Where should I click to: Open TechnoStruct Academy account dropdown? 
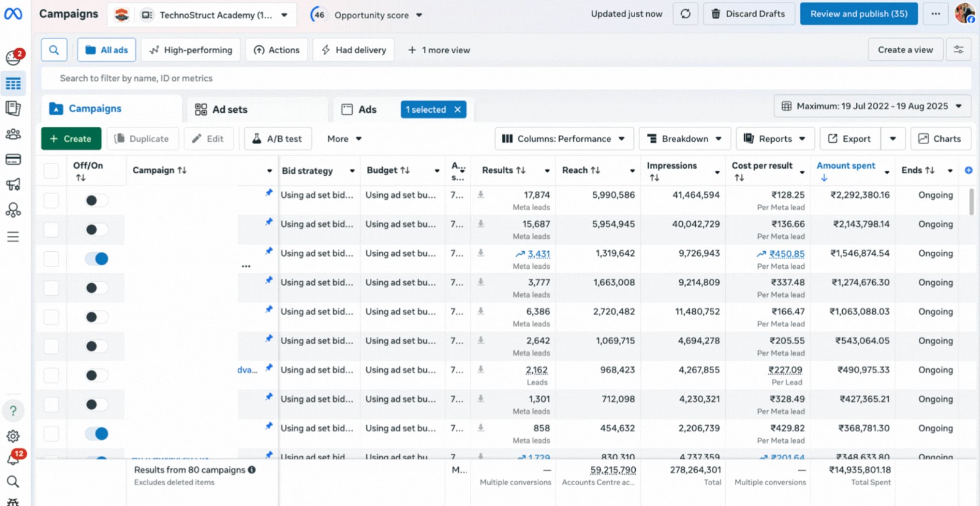coord(202,15)
